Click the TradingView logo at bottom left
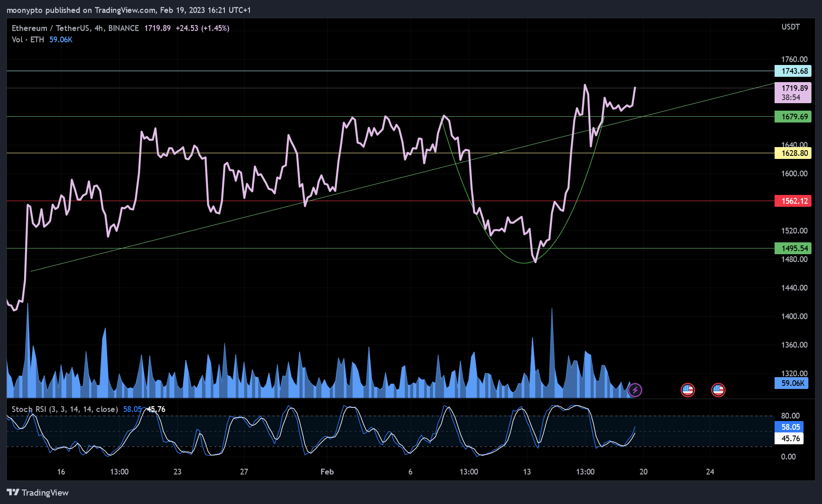This screenshot has width=822, height=504. point(38,493)
